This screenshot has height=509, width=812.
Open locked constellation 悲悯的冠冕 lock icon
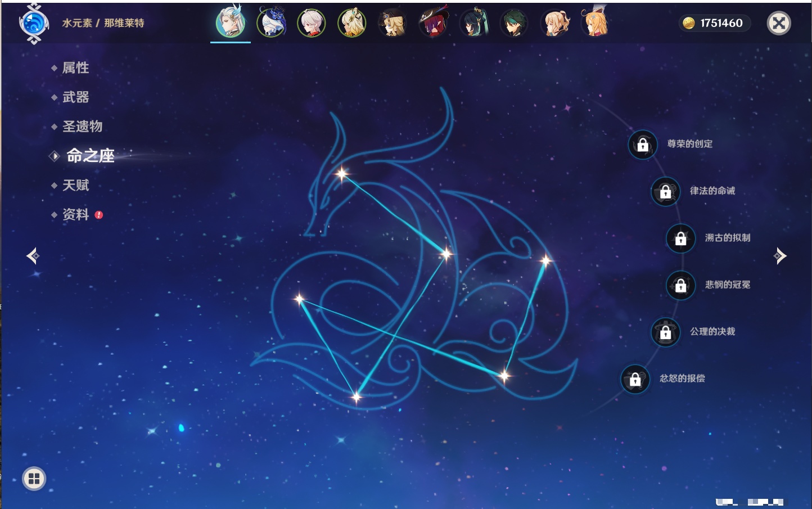tap(680, 285)
